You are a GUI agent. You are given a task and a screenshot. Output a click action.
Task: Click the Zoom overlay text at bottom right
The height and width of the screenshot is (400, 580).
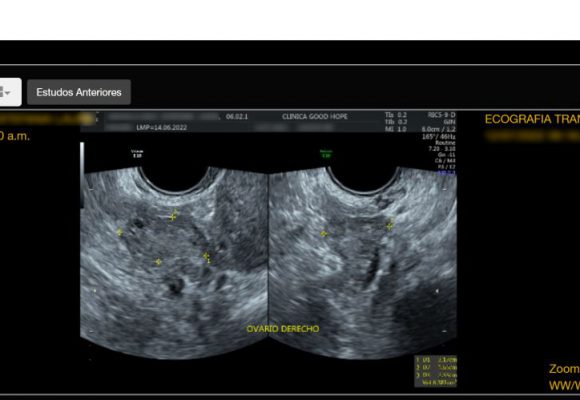[x=564, y=369]
